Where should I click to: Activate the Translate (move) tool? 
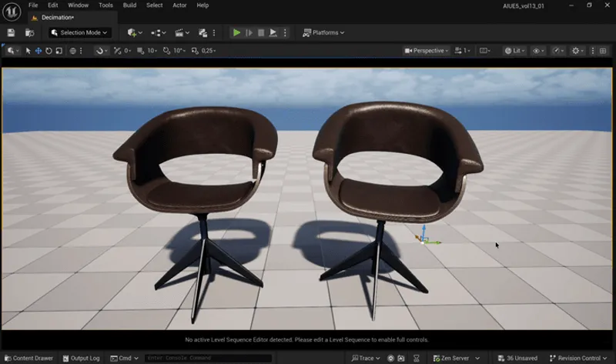pyautogui.click(x=38, y=51)
